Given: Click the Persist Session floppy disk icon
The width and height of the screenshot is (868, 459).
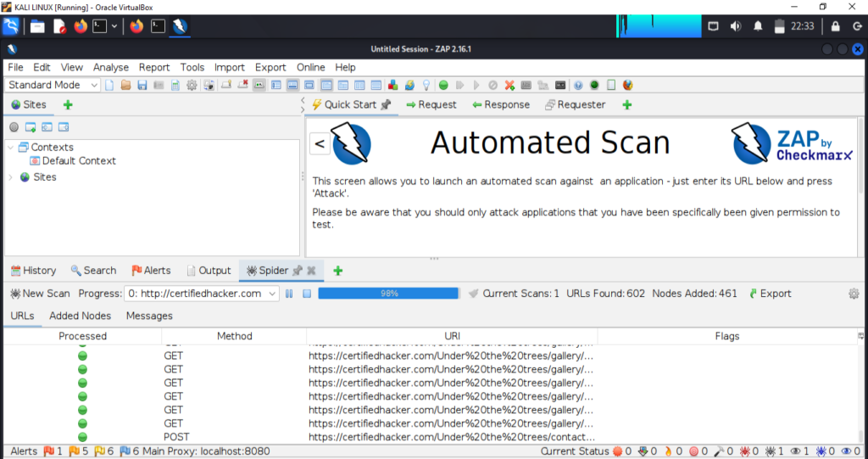Looking at the screenshot, I should (142, 86).
